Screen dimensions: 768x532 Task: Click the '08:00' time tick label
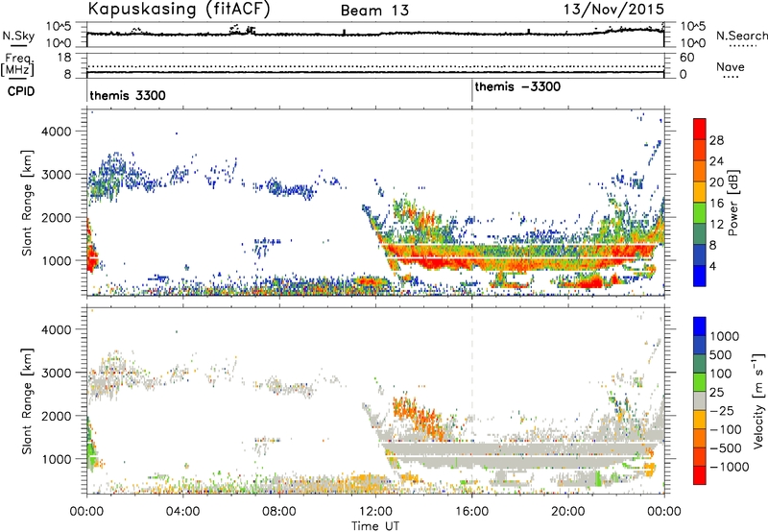279,512
